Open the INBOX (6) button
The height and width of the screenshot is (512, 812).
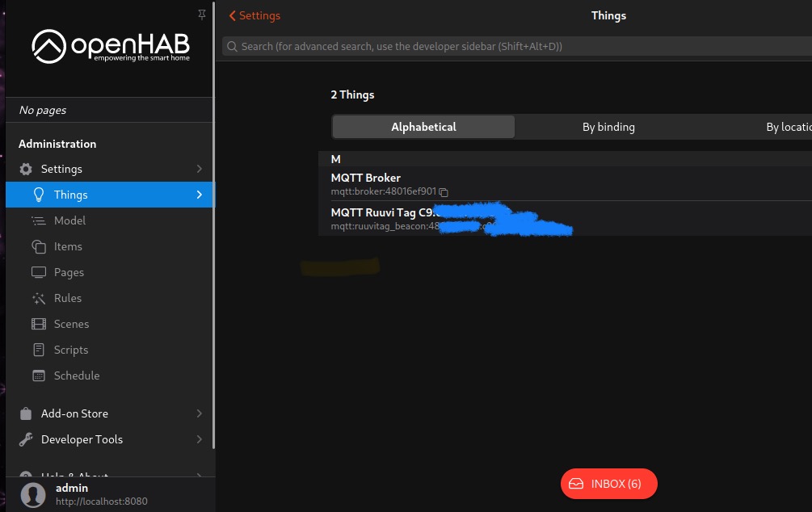click(x=608, y=483)
